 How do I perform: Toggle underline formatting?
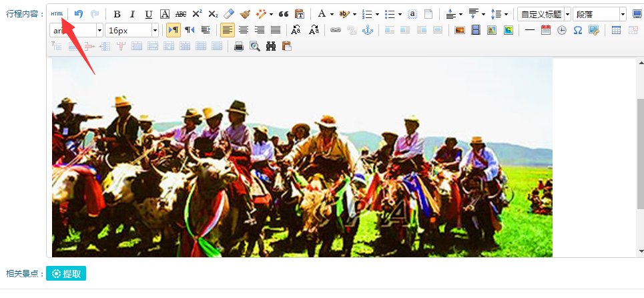coord(148,14)
